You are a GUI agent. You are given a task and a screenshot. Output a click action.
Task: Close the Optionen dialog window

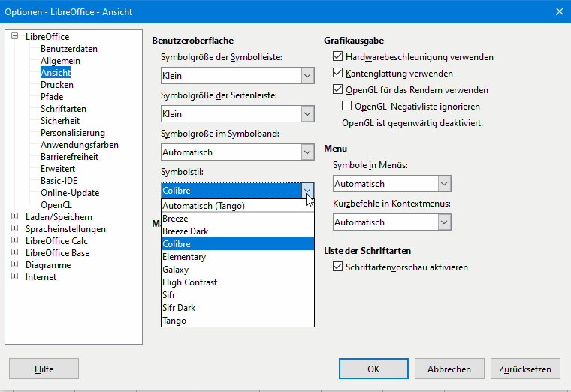tap(560, 12)
